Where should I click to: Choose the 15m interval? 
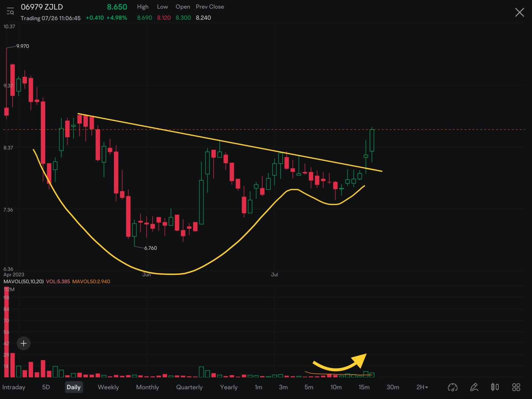[364, 387]
